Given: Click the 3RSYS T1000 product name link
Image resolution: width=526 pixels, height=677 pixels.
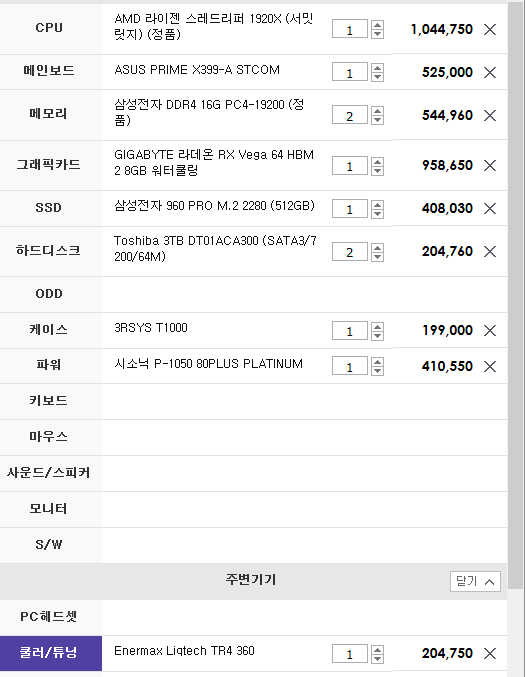Looking at the screenshot, I should point(151,328).
